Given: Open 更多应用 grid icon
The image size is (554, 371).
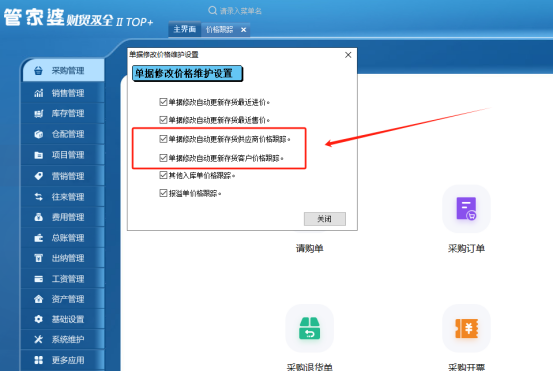Looking at the screenshot, I should click(39, 360).
